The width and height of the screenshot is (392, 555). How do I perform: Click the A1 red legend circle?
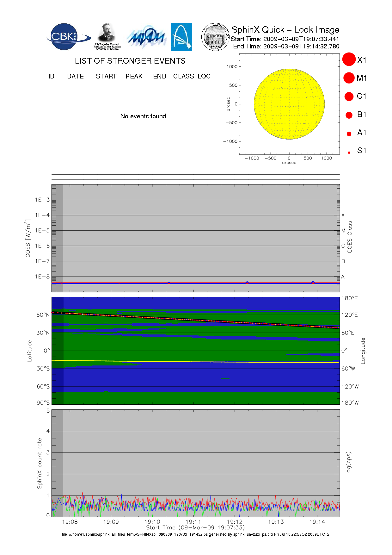[x=349, y=134]
